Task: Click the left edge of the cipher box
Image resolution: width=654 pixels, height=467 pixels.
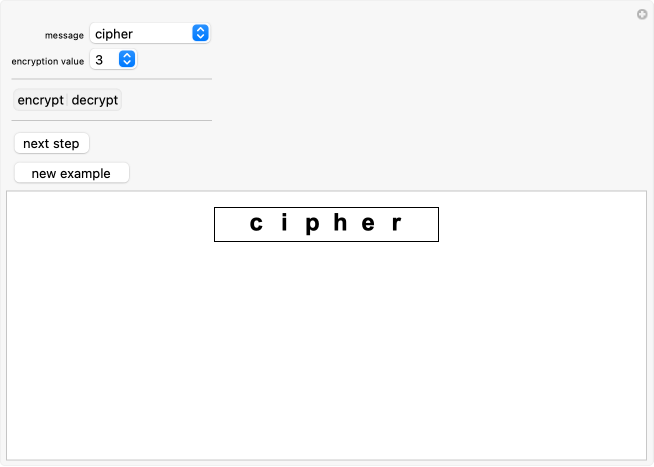Action: coord(215,224)
